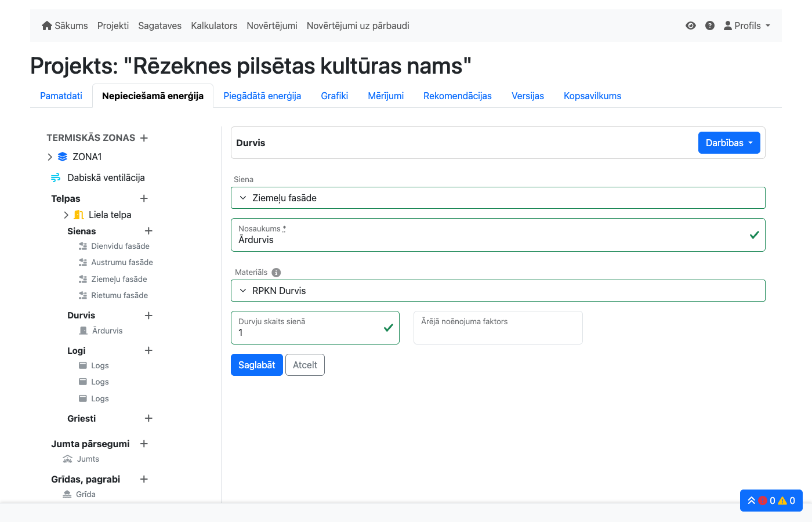This screenshot has width=812, height=522.
Task: Select the ZONA1 layers icon
Action: point(62,157)
